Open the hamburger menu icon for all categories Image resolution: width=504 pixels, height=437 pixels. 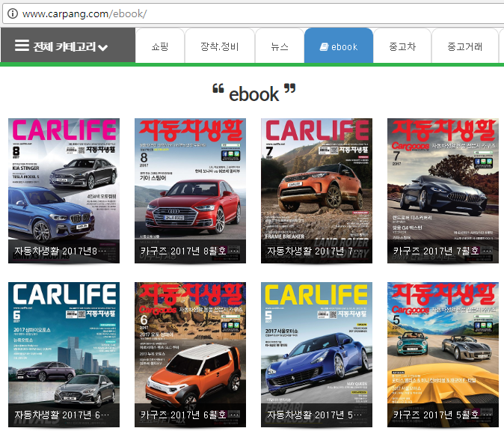tap(22, 46)
